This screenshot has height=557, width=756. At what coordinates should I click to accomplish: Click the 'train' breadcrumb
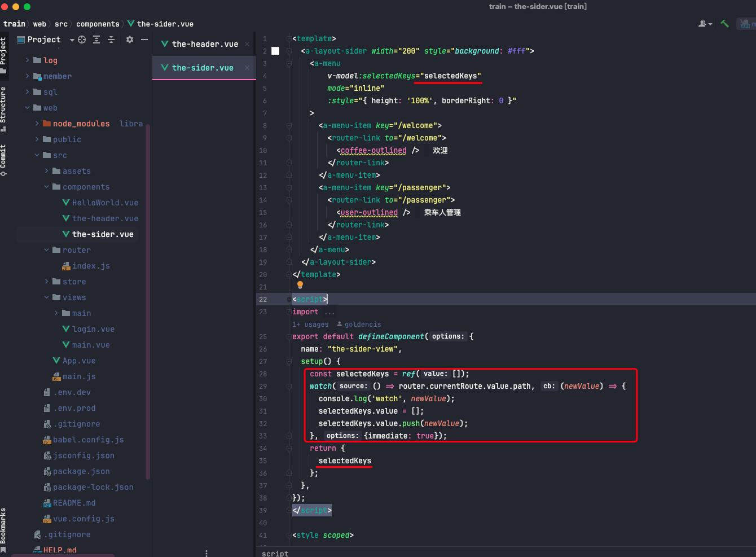click(14, 24)
